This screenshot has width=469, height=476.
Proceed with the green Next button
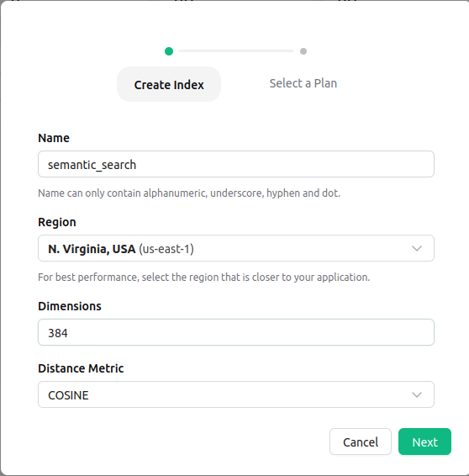click(424, 442)
